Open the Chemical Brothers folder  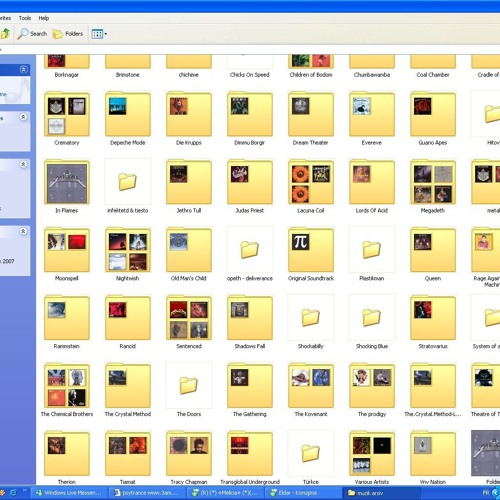(x=67, y=386)
